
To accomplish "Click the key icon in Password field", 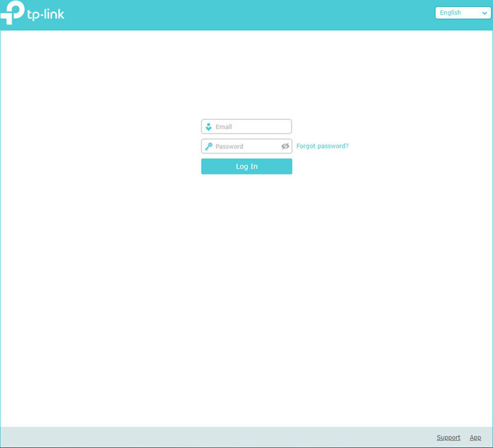I will click(x=208, y=147).
